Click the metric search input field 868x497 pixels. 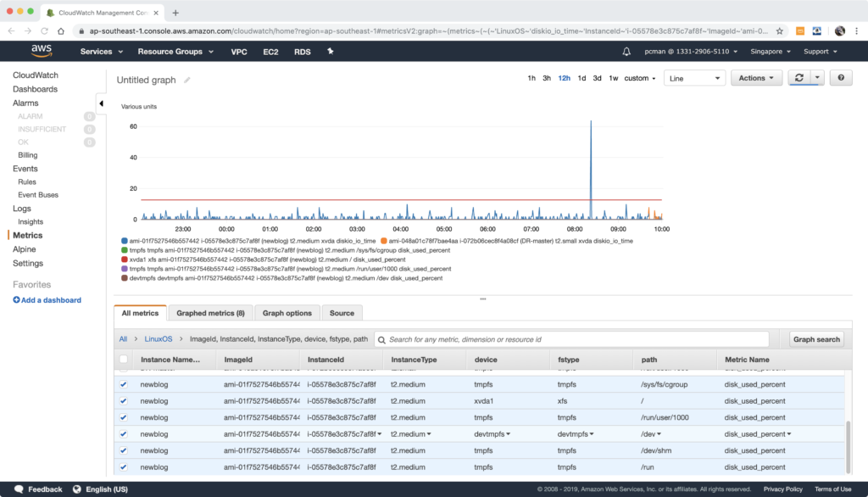click(x=572, y=339)
